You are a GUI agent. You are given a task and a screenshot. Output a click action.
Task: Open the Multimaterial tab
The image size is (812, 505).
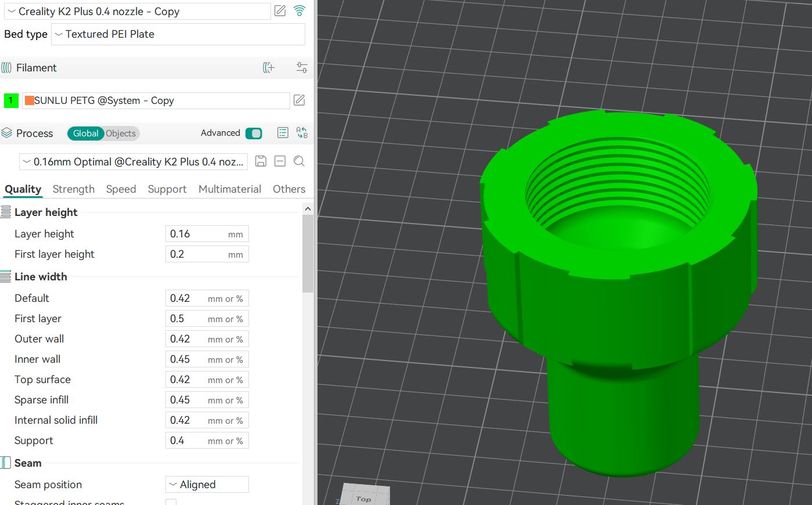tap(230, 189)
